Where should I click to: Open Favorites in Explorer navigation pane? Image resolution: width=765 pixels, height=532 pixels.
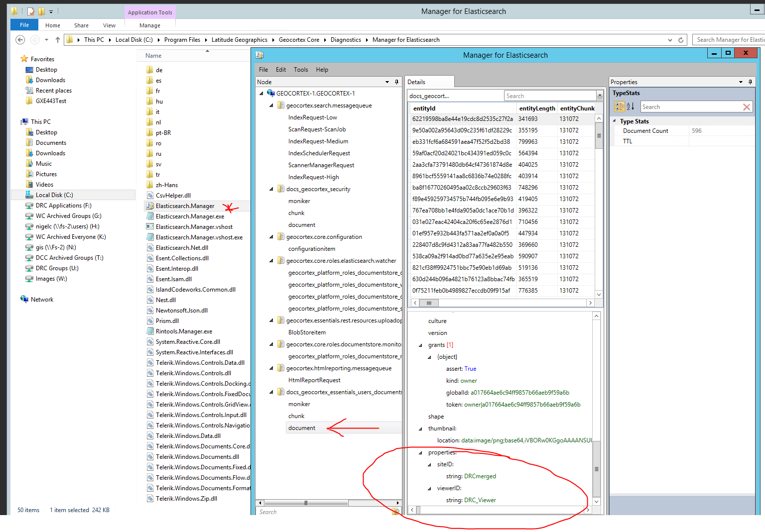click(x=42, y=59)
